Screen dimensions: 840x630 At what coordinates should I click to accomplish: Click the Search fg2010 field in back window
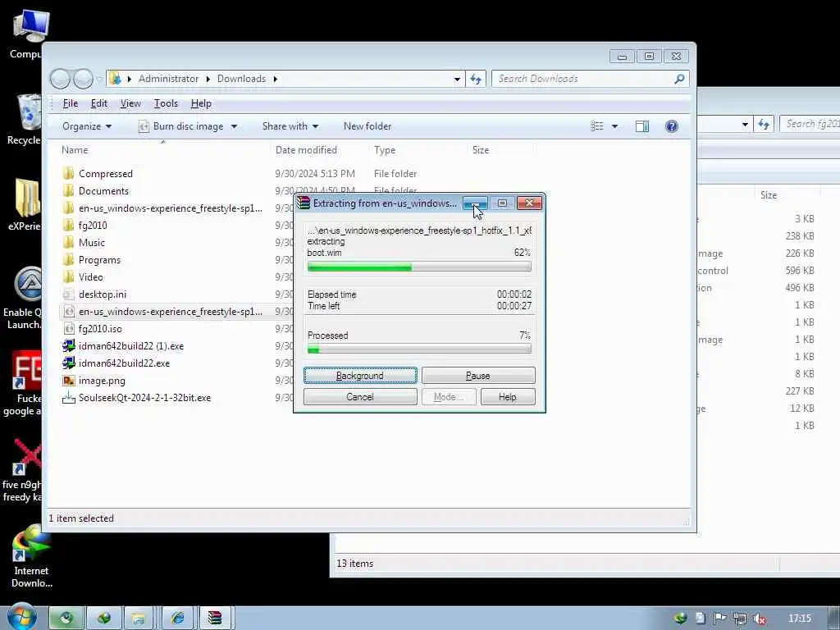click(810, 124)
